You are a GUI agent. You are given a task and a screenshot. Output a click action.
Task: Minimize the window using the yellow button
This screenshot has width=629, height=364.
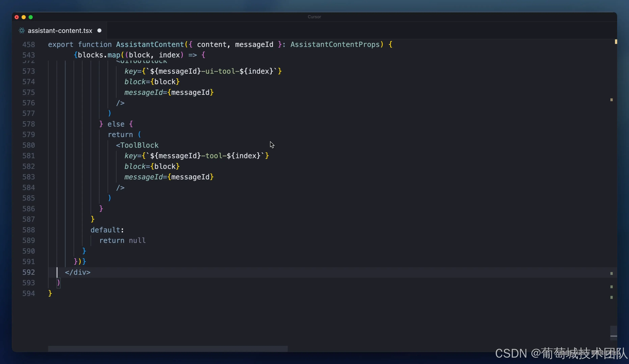(x=24, y=17)
